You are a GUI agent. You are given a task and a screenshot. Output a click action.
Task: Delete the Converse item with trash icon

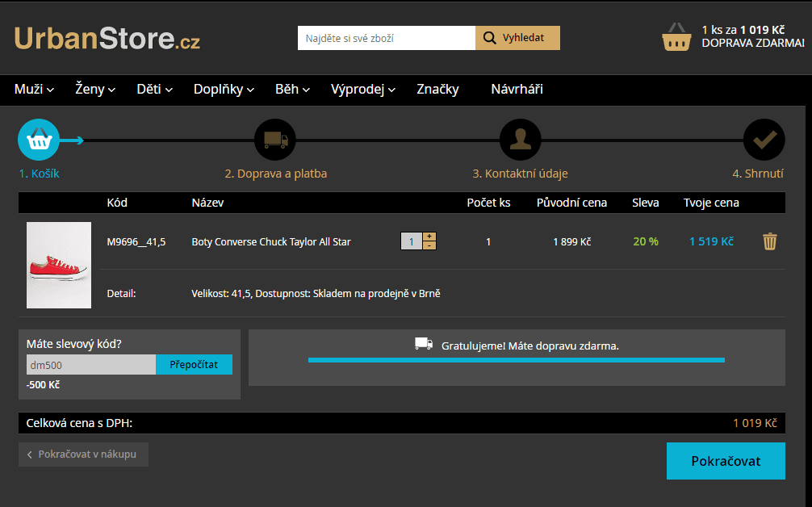coord(769,241)
